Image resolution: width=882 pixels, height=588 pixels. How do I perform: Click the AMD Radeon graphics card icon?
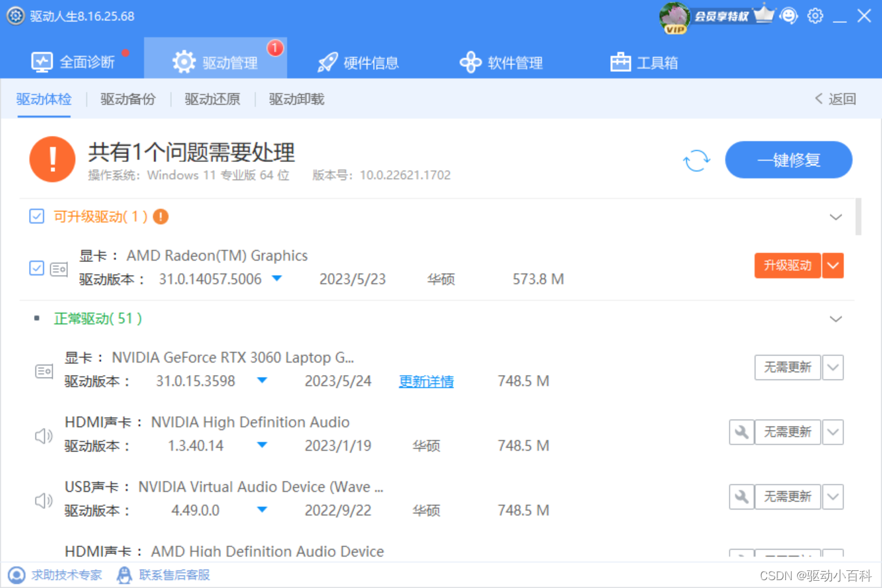tap(59, 269)
